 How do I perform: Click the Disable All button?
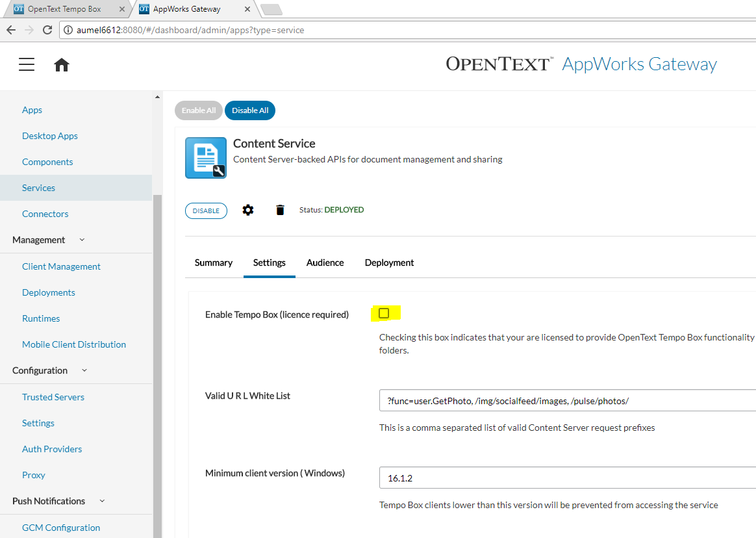tap(250, 110)
